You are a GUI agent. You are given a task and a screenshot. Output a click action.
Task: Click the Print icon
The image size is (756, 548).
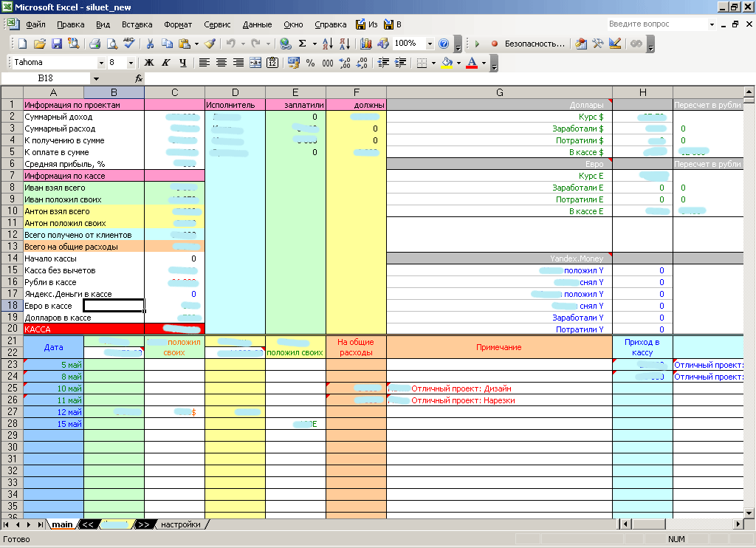(x=95, y=44)
